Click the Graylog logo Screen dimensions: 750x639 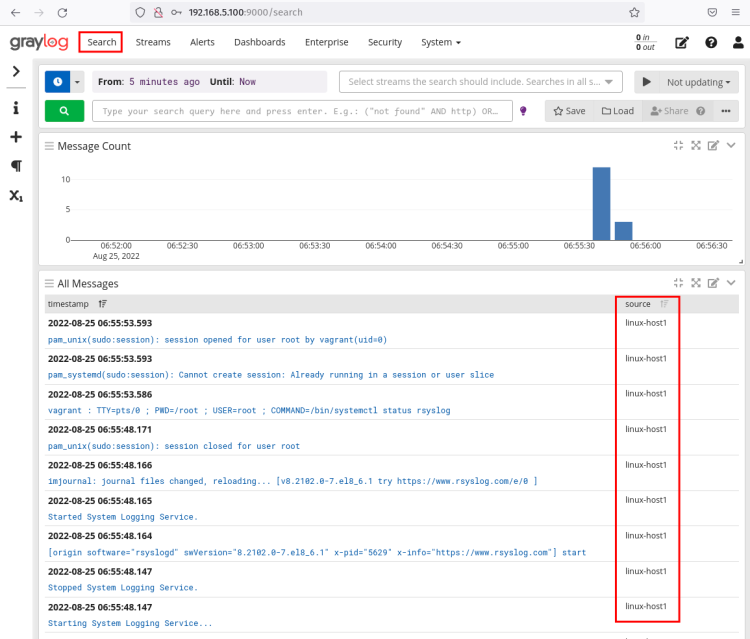pos(39,42)
